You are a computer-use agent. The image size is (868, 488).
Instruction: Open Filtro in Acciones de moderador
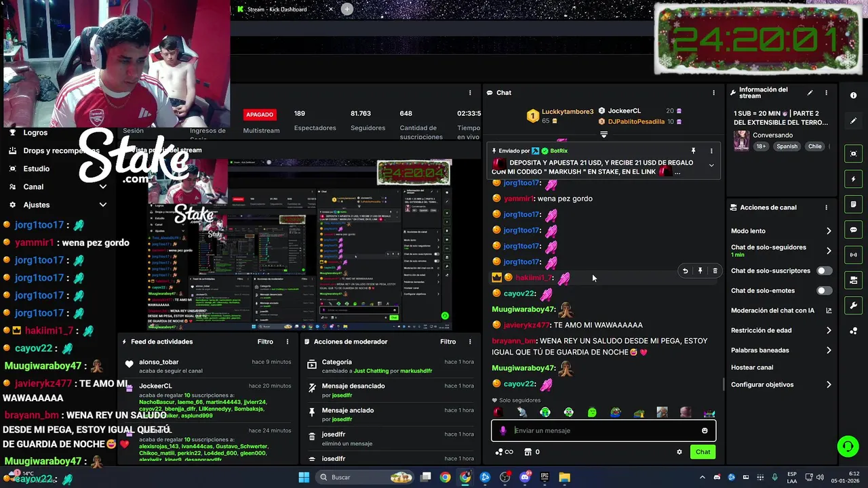pos(448,342)
